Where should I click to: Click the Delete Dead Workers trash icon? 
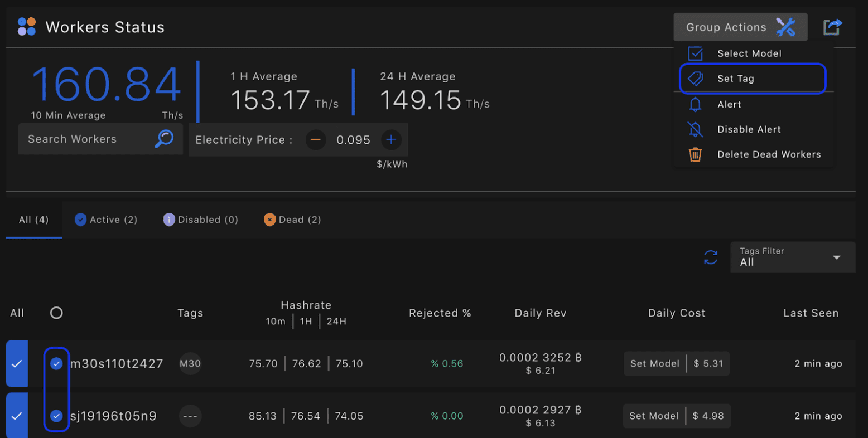click(695, 154)
